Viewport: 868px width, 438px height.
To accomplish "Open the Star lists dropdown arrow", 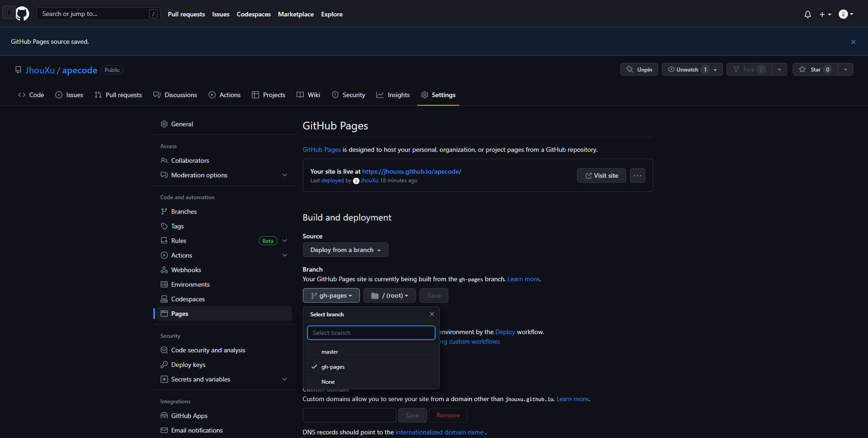I will 846,69.
